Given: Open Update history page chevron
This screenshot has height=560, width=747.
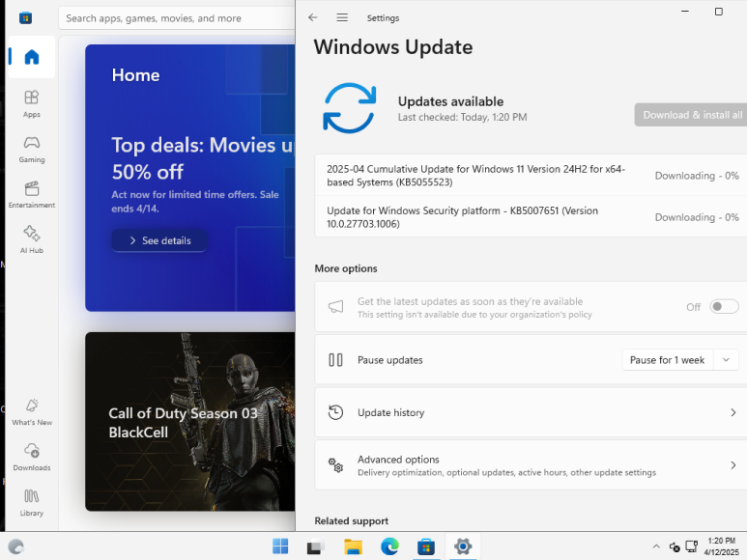Looking at the screenshot, I should pyautogui.click(x=733, y=412).
